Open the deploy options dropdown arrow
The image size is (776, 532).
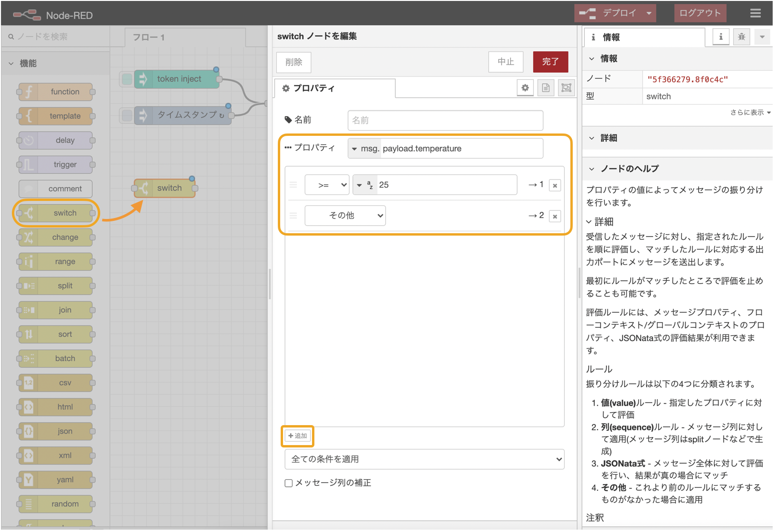pyautogui.click(x=648, y=13)
